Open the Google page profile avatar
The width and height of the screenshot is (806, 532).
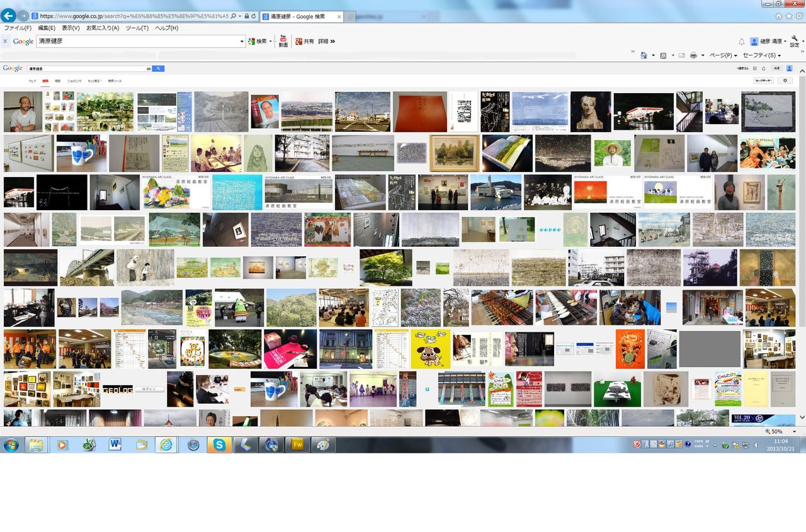pos(790,68)
